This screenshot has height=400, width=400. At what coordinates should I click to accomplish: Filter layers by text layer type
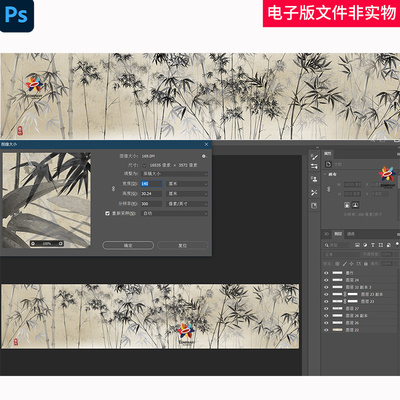coord(373,245)
